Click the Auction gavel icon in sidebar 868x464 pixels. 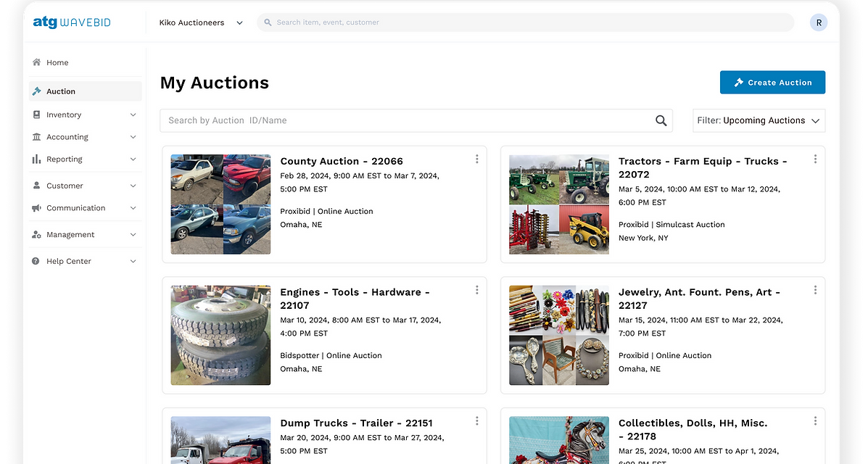click(x=36, y=91)
